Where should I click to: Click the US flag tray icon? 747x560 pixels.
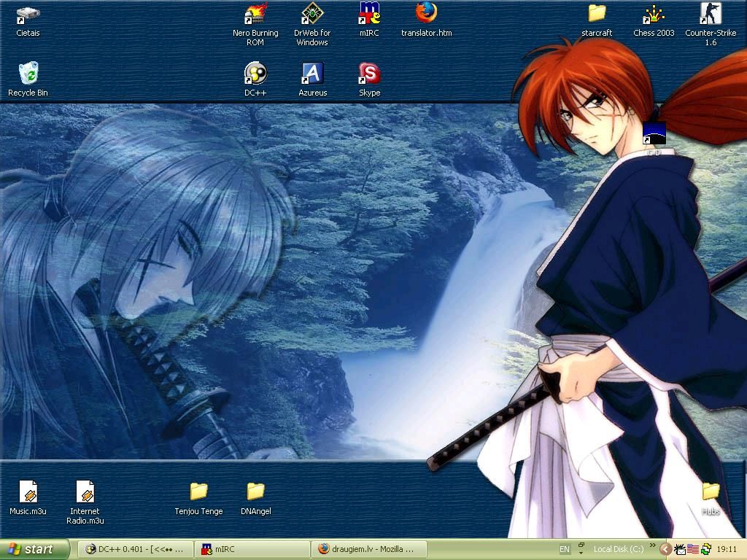pos(693,549)
